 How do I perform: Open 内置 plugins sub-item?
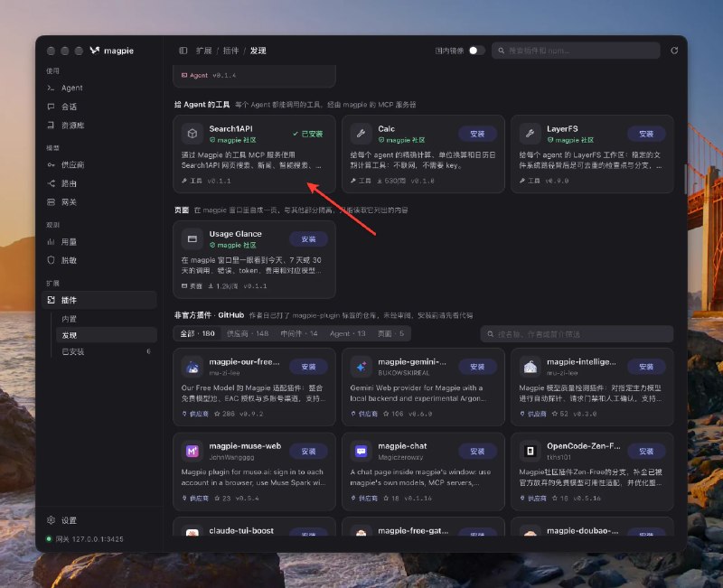pyautogui.click(x=106, y=319)
